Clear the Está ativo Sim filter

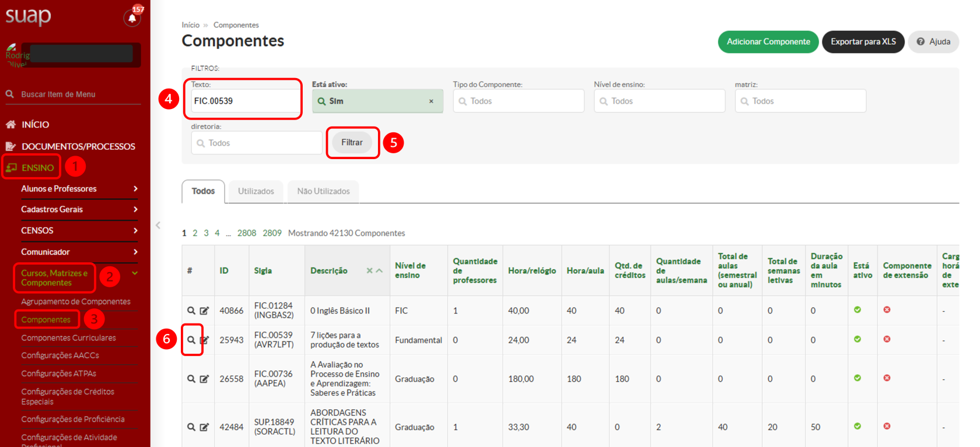(431, 101)
